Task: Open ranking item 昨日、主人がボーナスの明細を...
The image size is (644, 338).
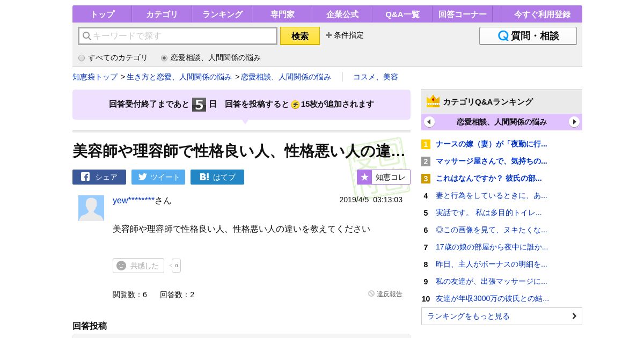Action: pyautogui.click(x=492, y=264)
